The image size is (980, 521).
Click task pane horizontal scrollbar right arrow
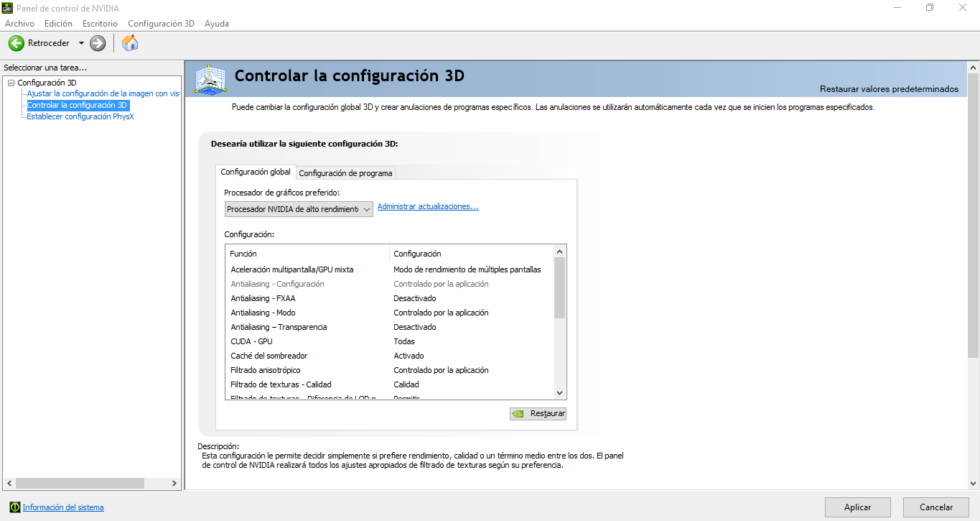tap(174, 484)
